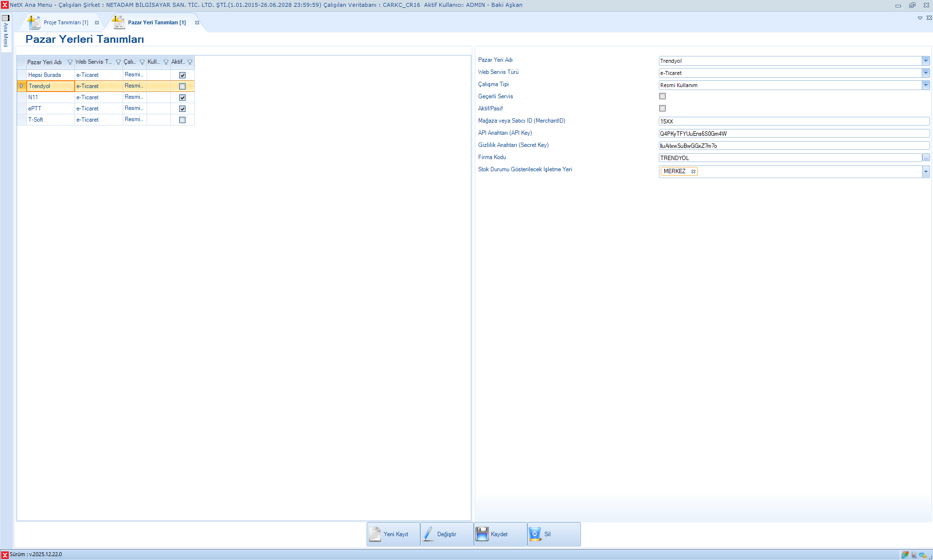
Task: Click the filter icon on Pazar Yeri Adı column
Action: (70, 62)
